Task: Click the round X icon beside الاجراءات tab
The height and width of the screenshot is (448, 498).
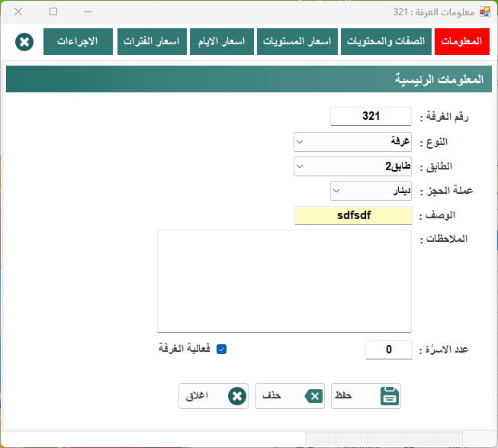Action: pos(24,42)
